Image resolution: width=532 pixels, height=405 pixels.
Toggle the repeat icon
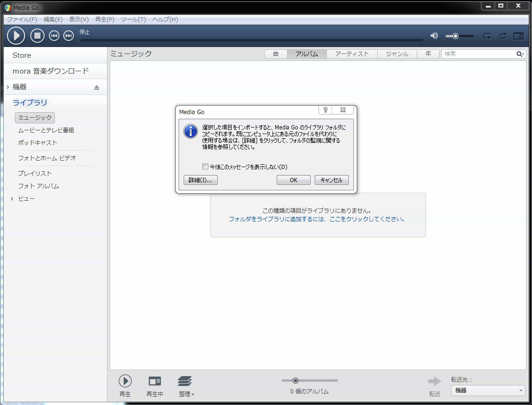487,36
